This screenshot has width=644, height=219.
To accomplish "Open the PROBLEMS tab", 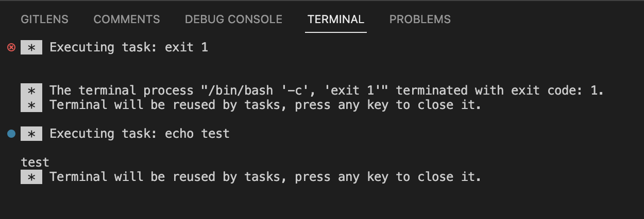I will (x=420, y=20).
